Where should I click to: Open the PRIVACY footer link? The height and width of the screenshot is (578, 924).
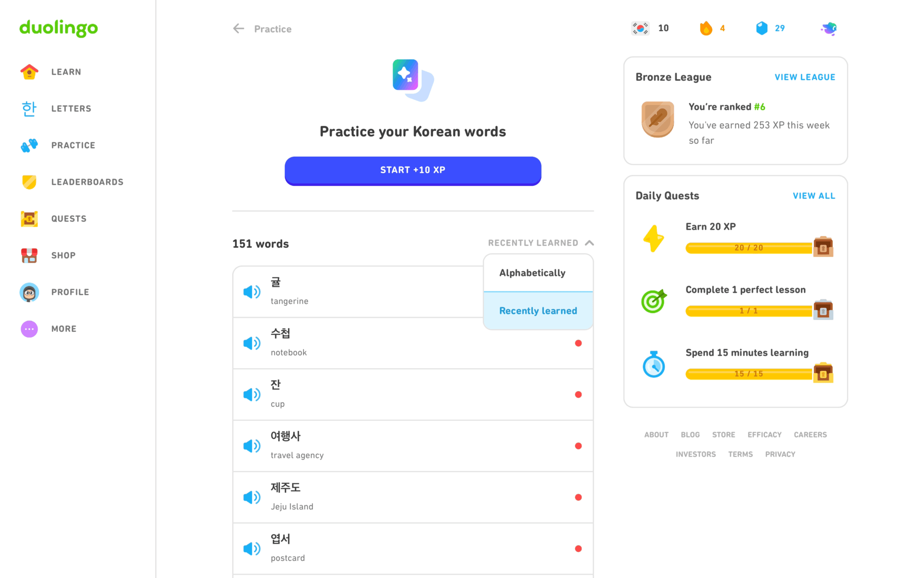(x=780, y=454)
